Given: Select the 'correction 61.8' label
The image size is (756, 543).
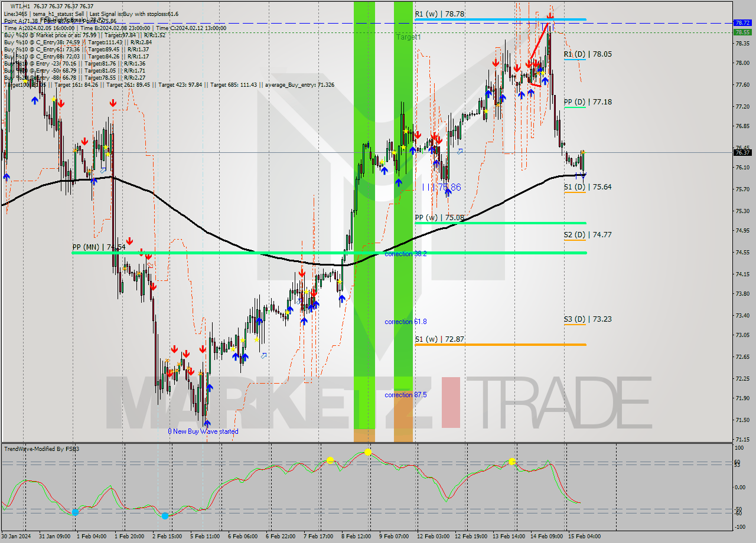Looking at the screenshot, I should click(406, 322).
